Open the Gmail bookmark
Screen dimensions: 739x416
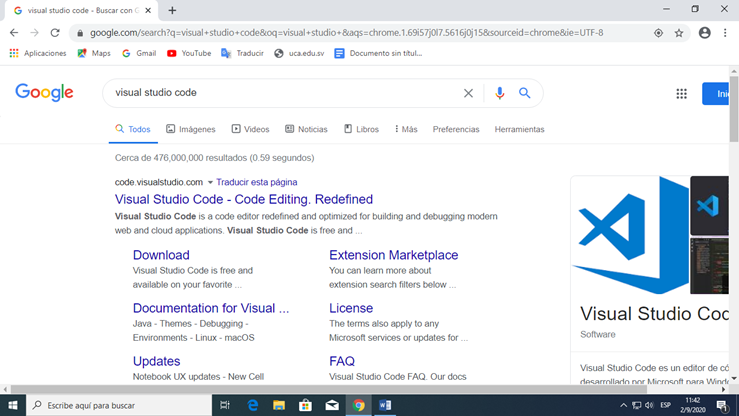click(x=139, y=53)
